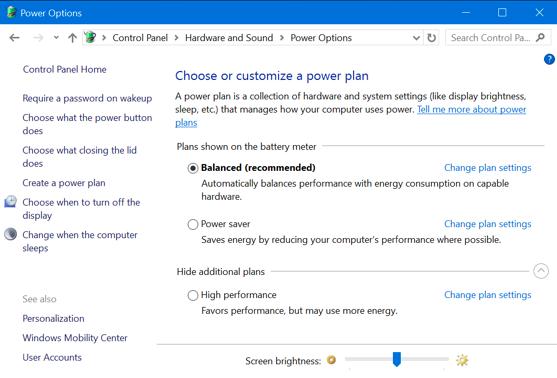The height and width of the screenshot is (378, 557).
Task: Expand the address bar history dropdown
Action: point(416,38)
